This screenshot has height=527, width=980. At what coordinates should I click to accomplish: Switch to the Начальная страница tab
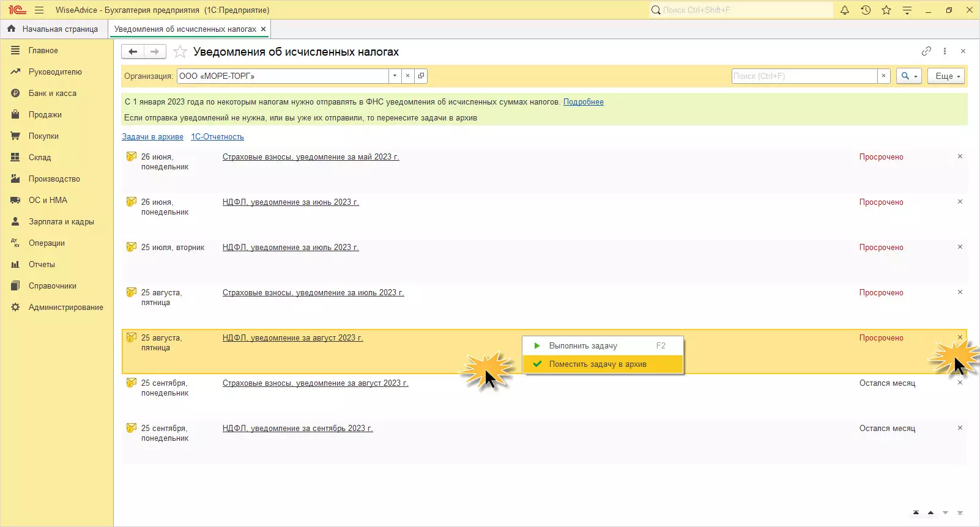(x=54, y=29)
